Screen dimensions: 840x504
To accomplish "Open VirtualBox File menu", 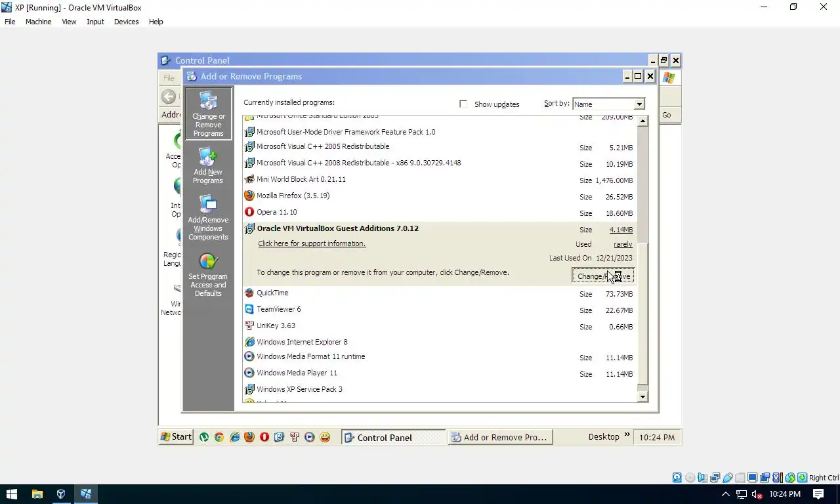I will click(x=10, y=22).
